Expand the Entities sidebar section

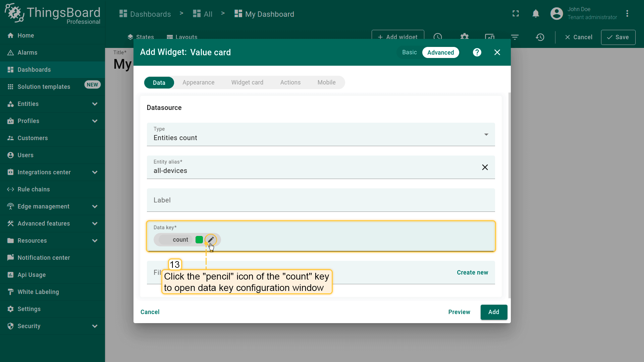[95, 104]
